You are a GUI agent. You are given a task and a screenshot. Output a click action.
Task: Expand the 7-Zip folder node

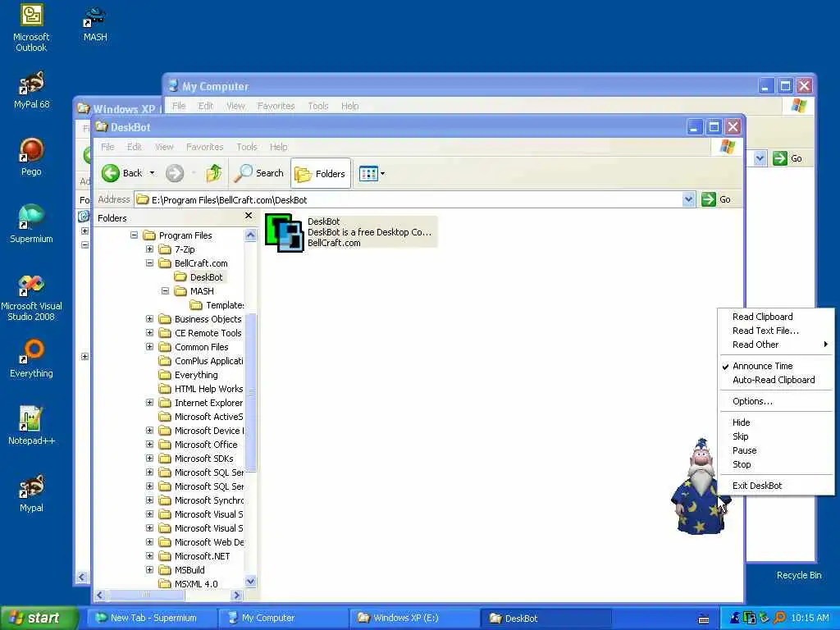(x=149, y=249)
